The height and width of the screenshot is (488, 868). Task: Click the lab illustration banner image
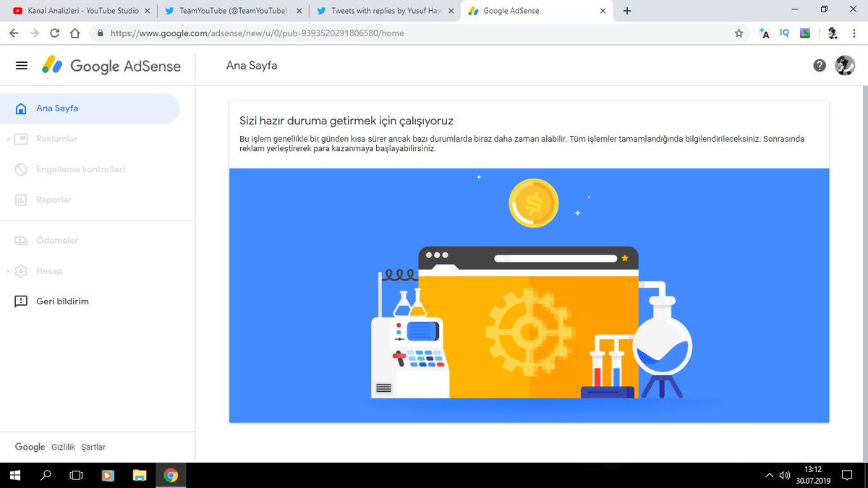pyautogui.click(x=529, y=296)
